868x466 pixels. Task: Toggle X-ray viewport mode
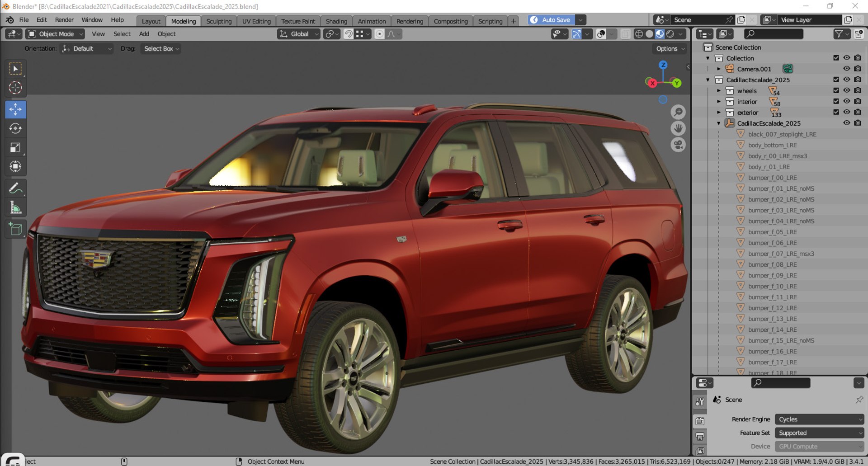(625, 34)
